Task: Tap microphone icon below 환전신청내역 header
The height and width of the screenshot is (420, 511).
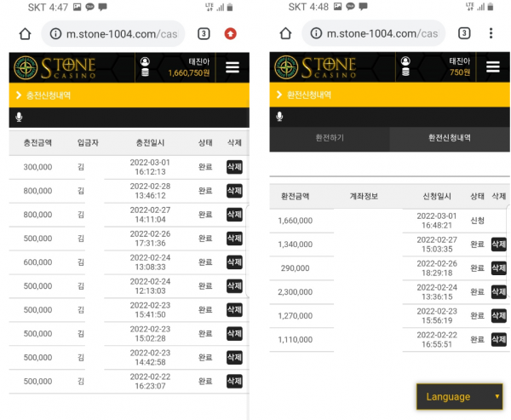Action: (279, 117)
